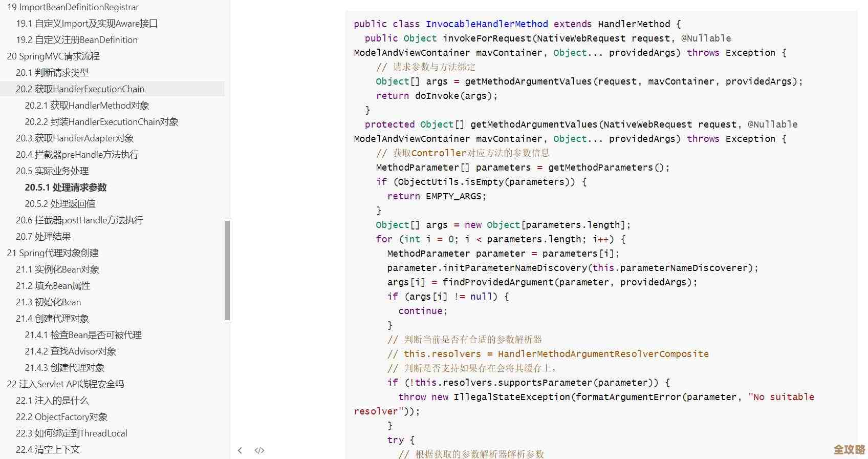
Task: Click the sidebar collapse arrow icon
Action: click(240, 450)
